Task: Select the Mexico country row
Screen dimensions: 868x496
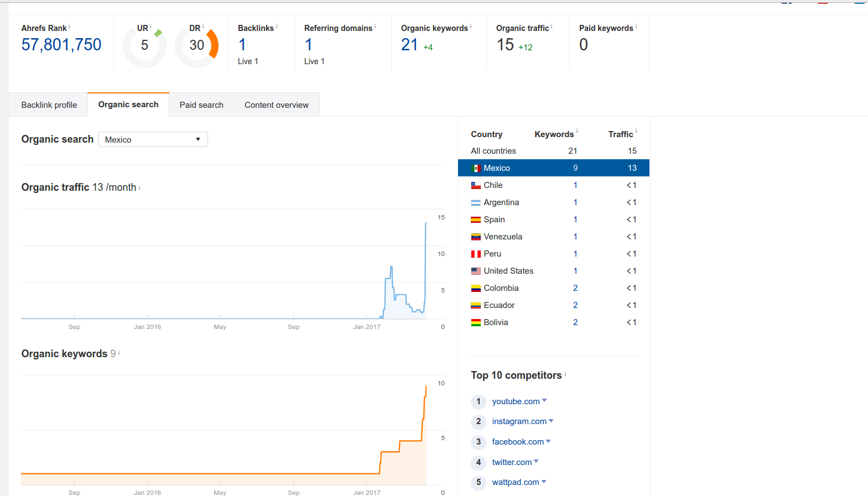Action: point(554,168)
